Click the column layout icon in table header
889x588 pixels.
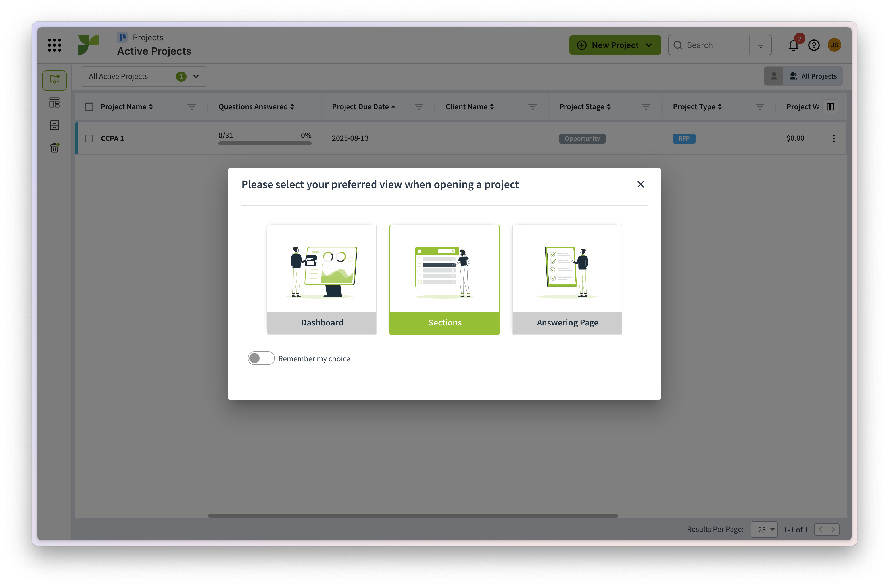coord(830,107)
